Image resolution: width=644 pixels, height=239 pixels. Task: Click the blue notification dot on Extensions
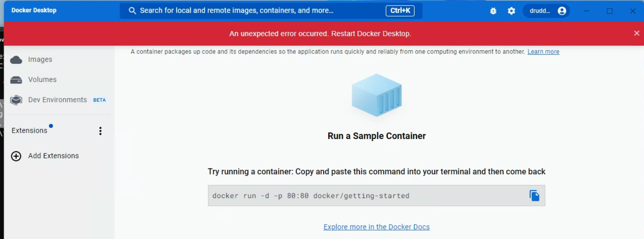coord(51,126)
